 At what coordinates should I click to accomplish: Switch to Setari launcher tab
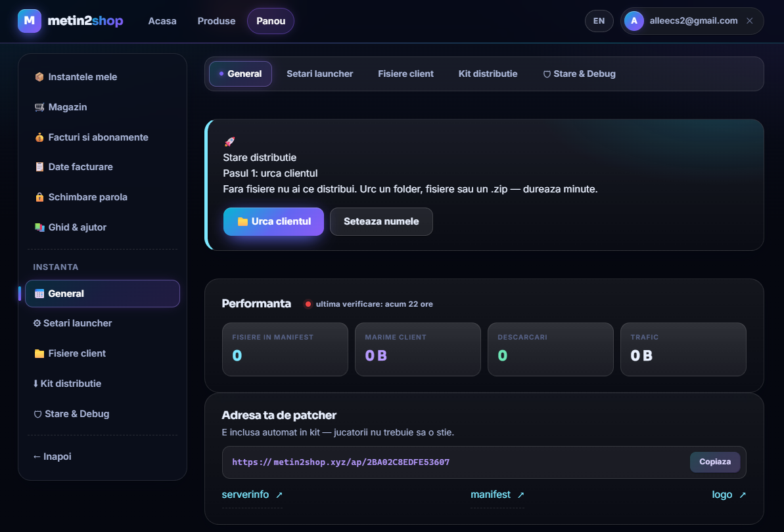[319, 74]
